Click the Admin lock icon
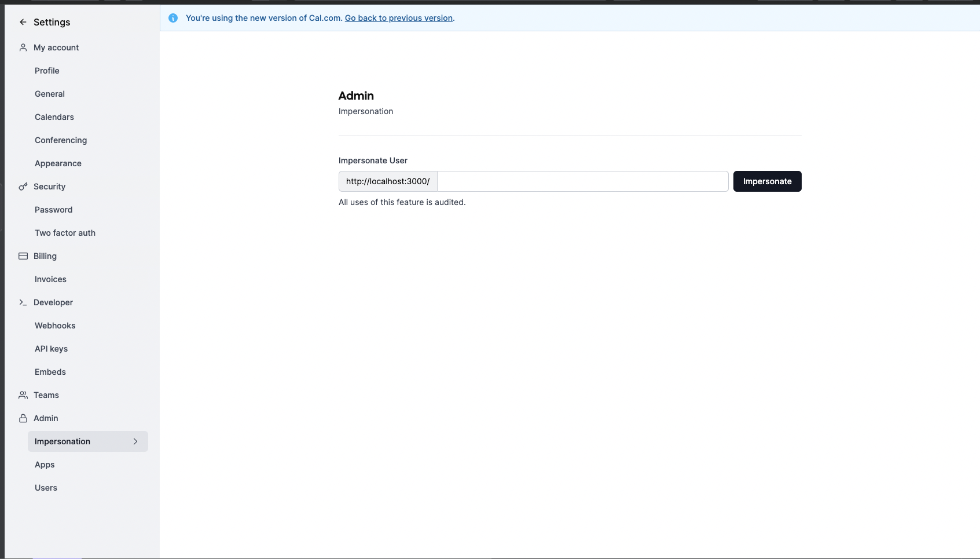 click(23, 418)
